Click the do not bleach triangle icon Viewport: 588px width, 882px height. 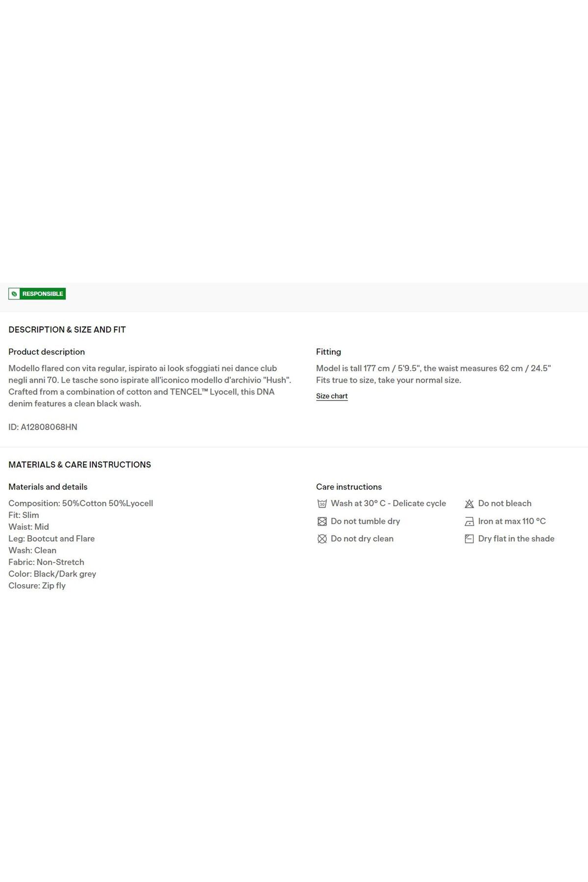(469, 504)
